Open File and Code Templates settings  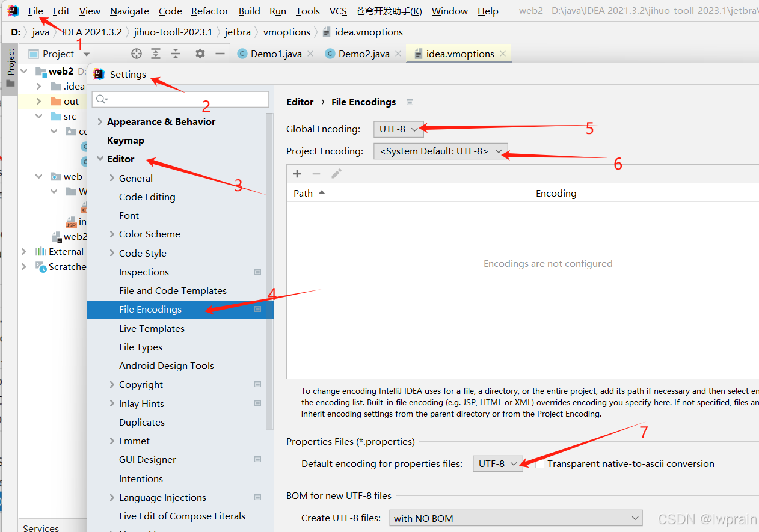click(173, 290)
